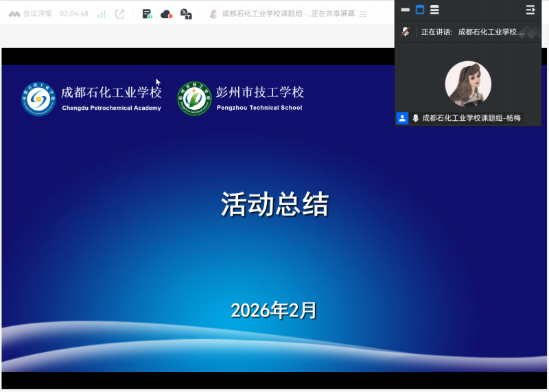Screen dimensions: 549x392
Task: Open 会议详情 meeting details
Action: [x=38, y=14]
